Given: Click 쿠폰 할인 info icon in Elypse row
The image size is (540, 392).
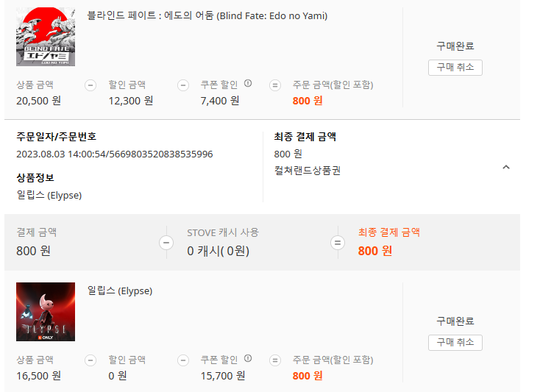Looking at the screenshot, I should [x=248, y=359].
